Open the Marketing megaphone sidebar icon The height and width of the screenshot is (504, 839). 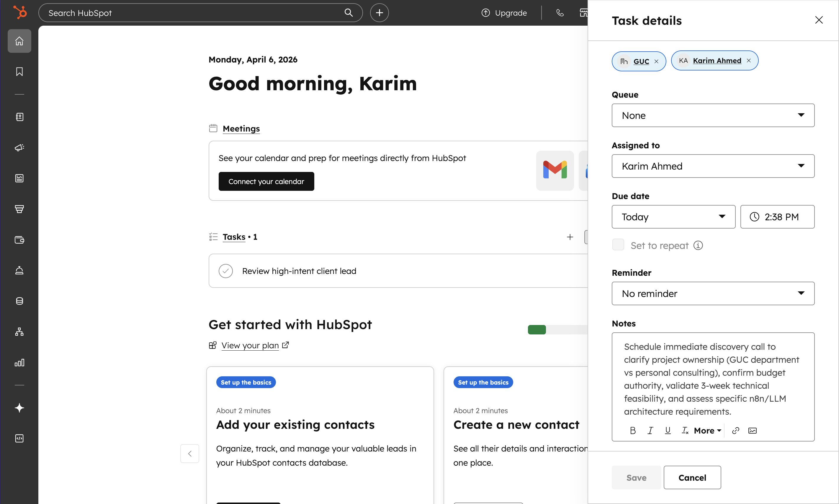coord(19,147)
